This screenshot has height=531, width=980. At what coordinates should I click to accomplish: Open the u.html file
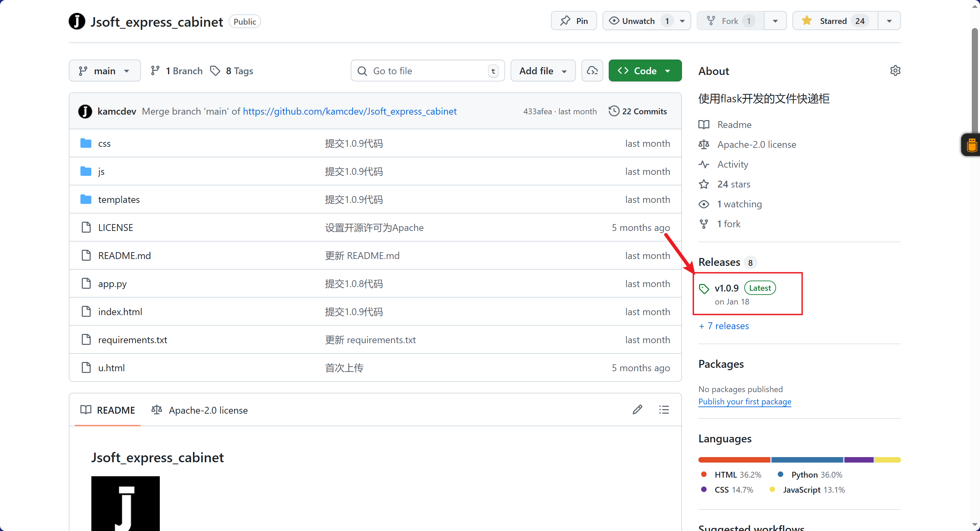tap(111, 368)
